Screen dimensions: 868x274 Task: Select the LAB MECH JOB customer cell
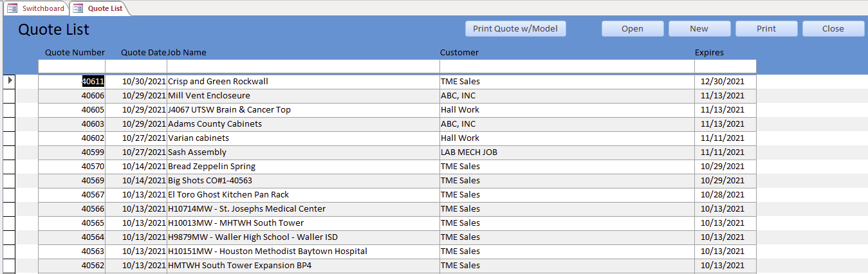(469, 152)
